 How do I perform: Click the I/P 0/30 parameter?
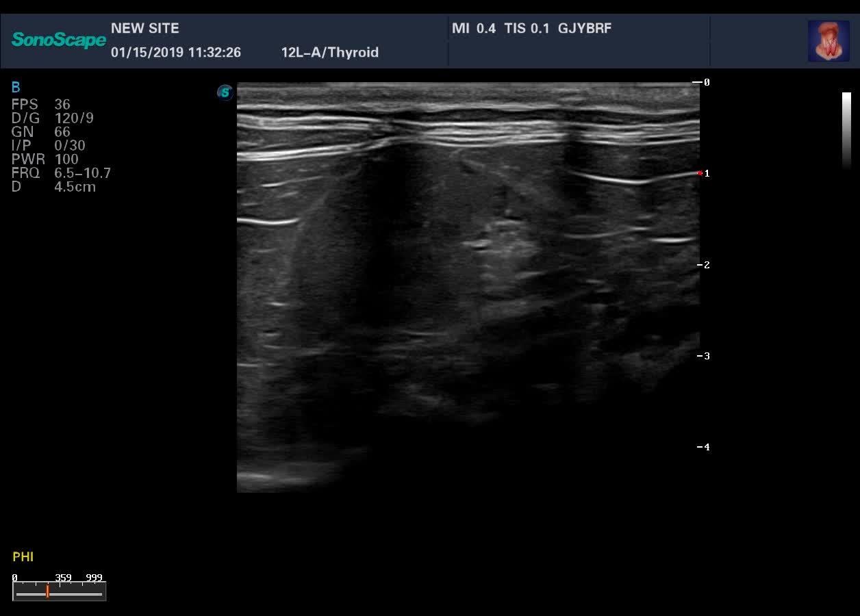48,146
